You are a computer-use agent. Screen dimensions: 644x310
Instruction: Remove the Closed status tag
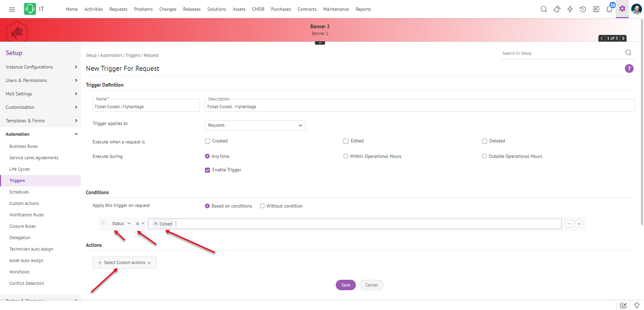tap(156, 224)
